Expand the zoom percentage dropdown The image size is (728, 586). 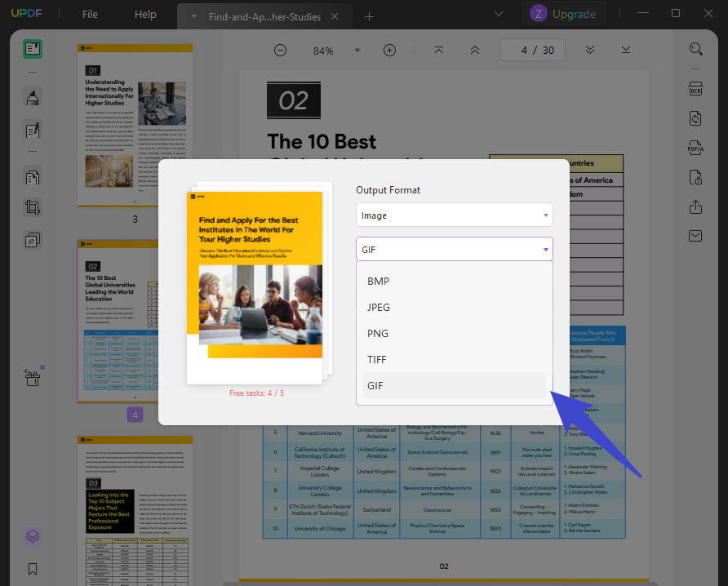tap(357, 50)
